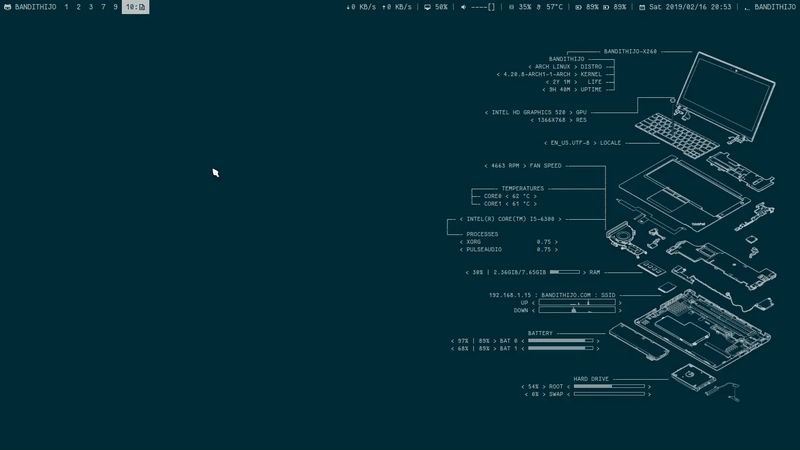Click the volume speaker icon
The width and height of the screenshot is (800, 450).
point(463,7)
